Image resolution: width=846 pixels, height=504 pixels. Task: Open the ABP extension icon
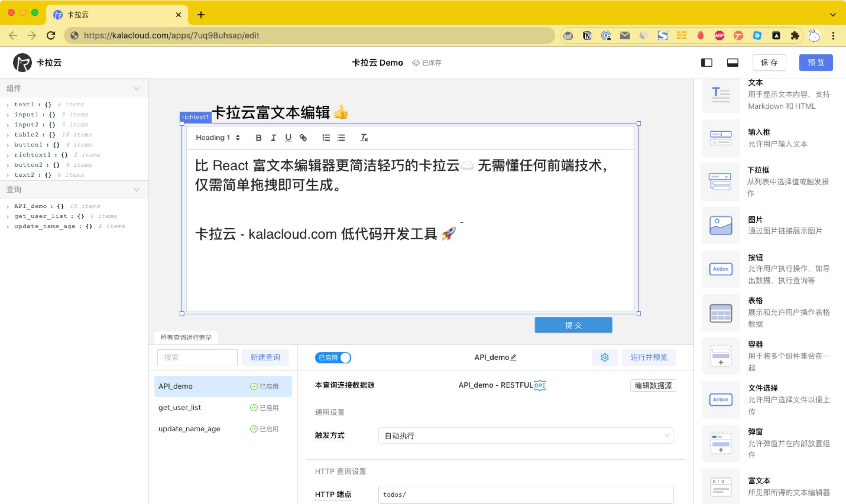pos(719,35)
